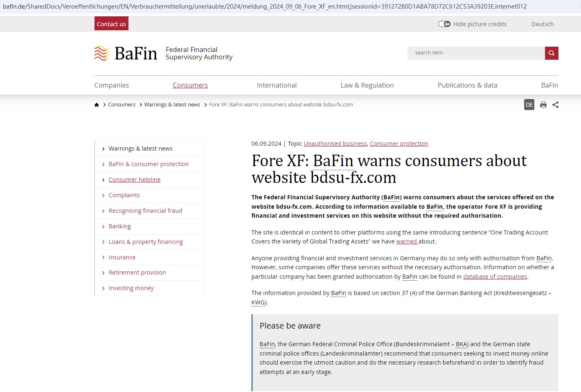Open BaFin & consumer protection sidebar item

point(149,164)
